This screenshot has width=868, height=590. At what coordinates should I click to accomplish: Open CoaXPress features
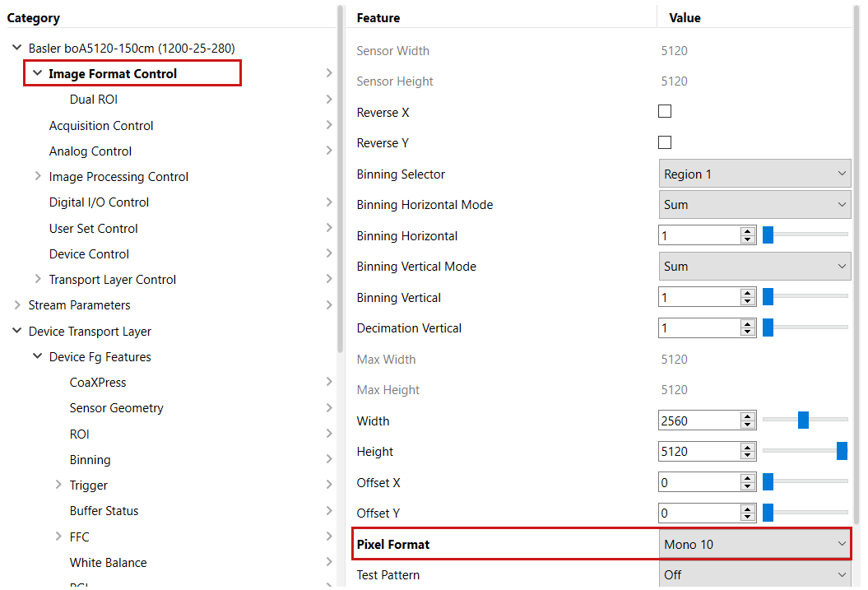pos(97,383)
